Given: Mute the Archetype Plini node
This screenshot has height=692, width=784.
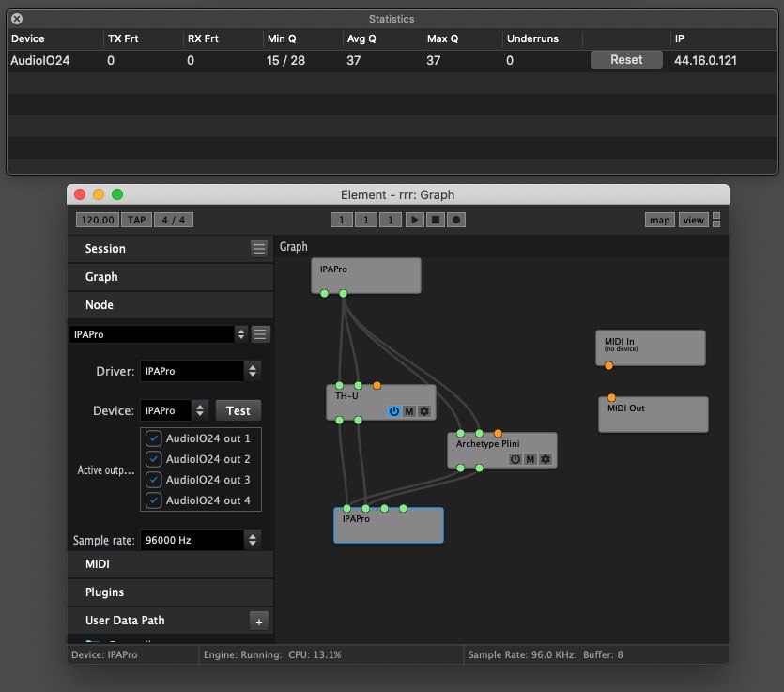Looking at the screenshot, I should click(530, 459).
